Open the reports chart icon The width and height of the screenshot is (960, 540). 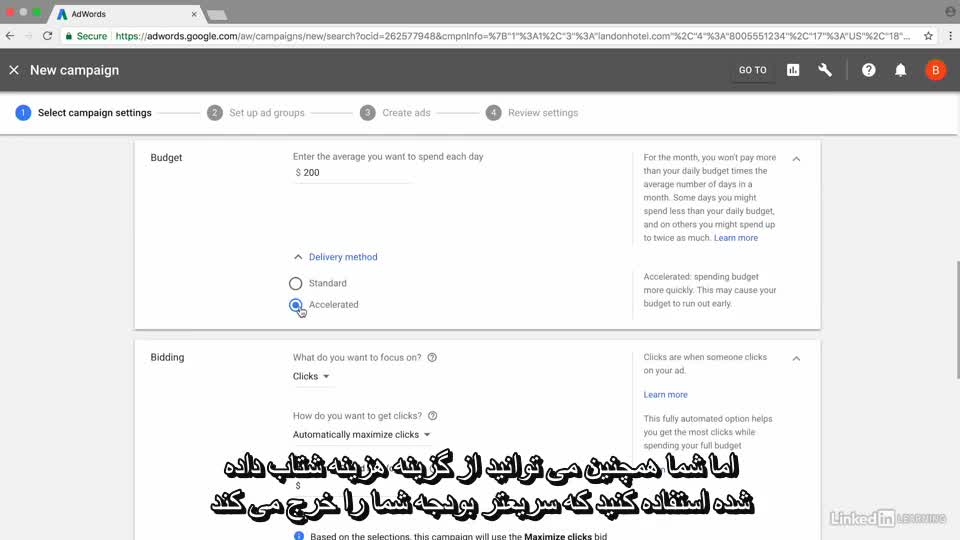(x=793, y=70)
